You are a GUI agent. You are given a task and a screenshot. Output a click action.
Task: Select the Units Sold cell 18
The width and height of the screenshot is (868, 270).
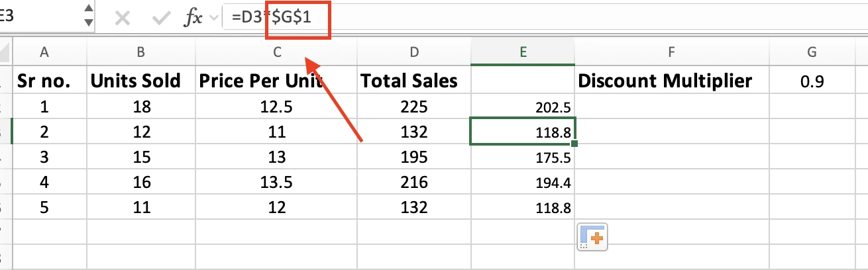click(x=141, y=107)
